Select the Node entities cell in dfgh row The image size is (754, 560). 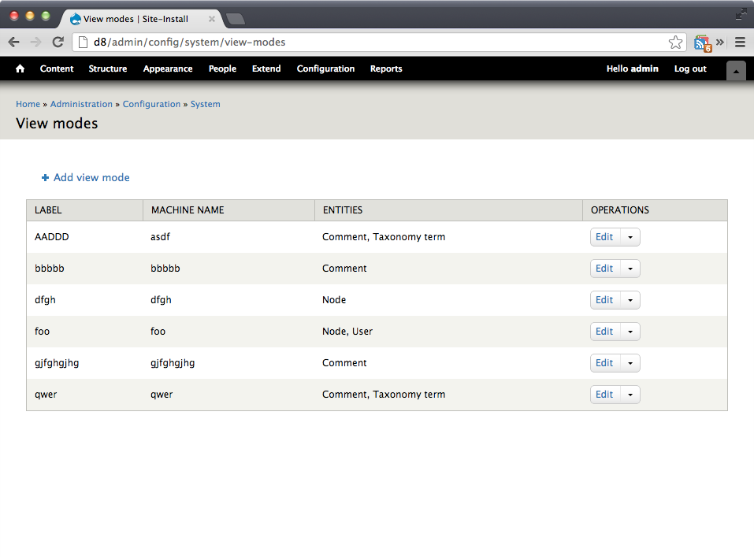click(334, 300)
